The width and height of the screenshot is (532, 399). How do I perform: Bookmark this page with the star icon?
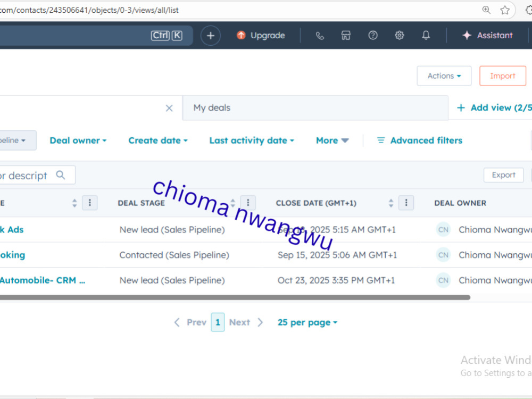coord(505,10)
